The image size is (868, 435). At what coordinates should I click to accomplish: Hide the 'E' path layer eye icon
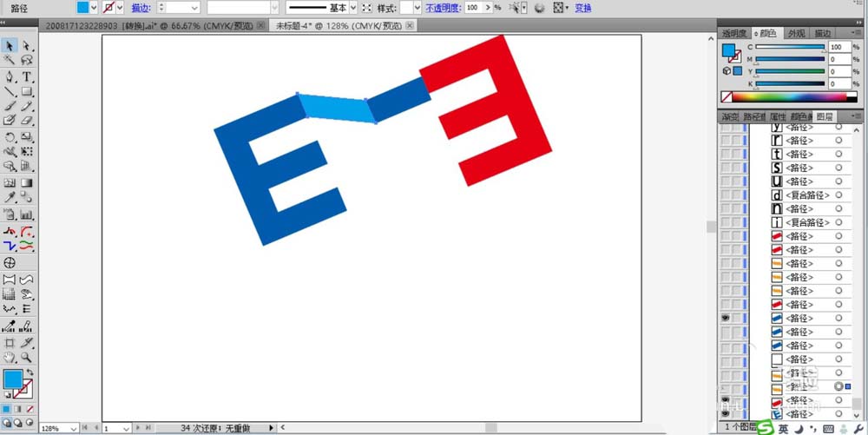(725, 414)
